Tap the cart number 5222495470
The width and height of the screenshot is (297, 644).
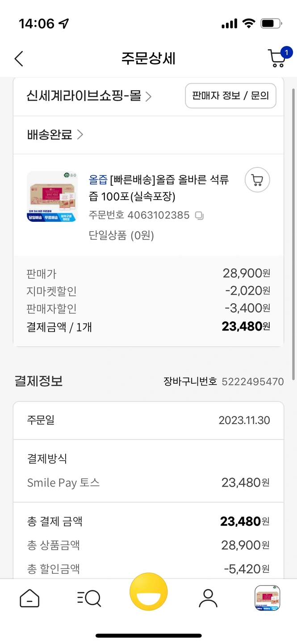[x=252, y=381]
